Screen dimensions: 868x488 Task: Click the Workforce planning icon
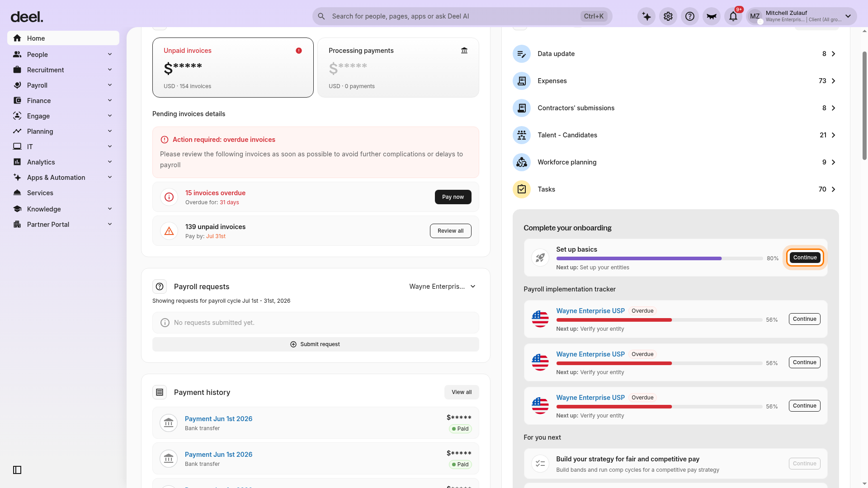point(522,162)
